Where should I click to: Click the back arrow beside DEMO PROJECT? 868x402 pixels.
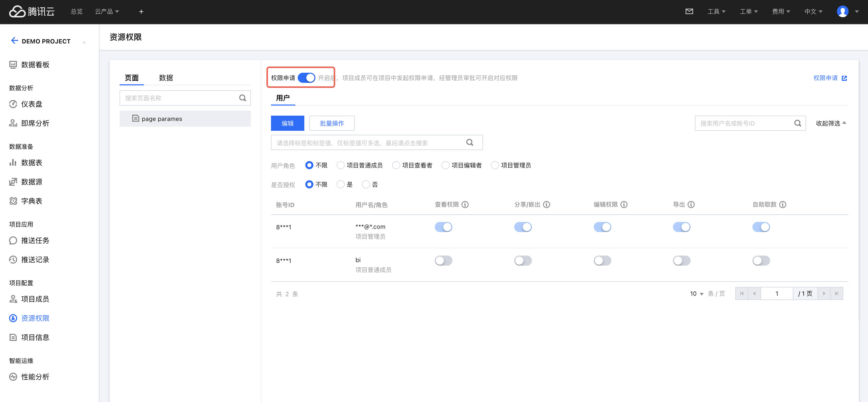pyautogui.click(x=14, y=41)
